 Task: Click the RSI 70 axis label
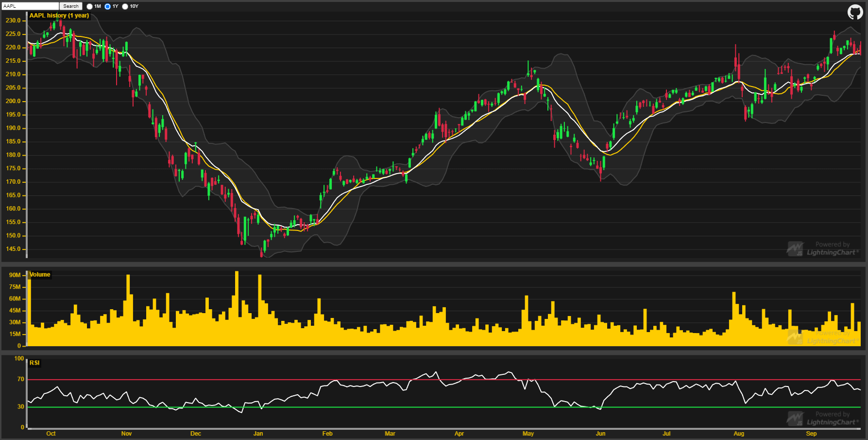[20, 379]
